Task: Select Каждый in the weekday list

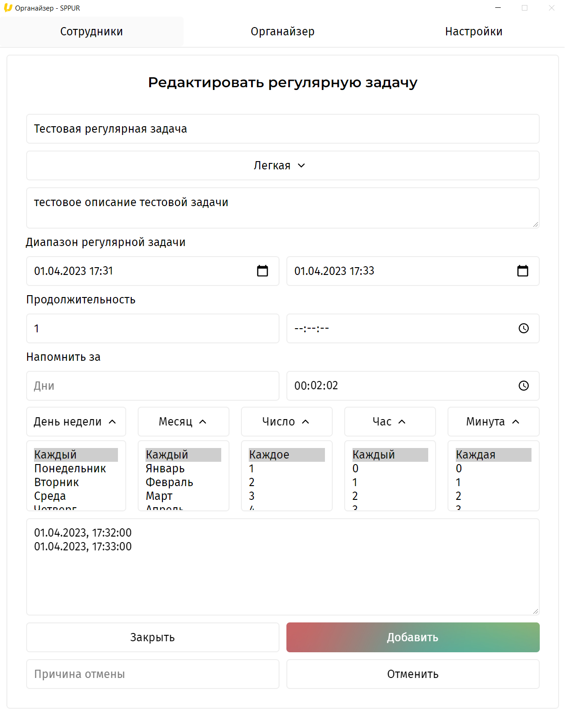Action: point(76,455)
